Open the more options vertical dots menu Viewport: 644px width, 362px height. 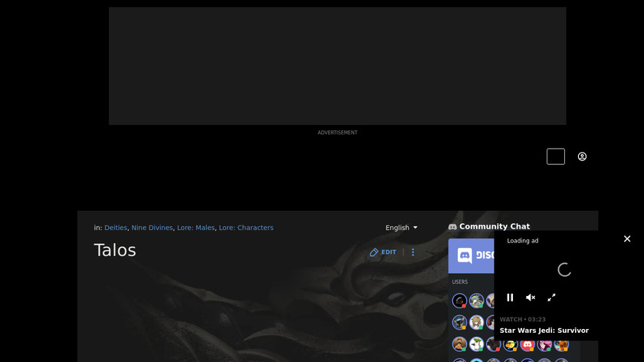412,252
